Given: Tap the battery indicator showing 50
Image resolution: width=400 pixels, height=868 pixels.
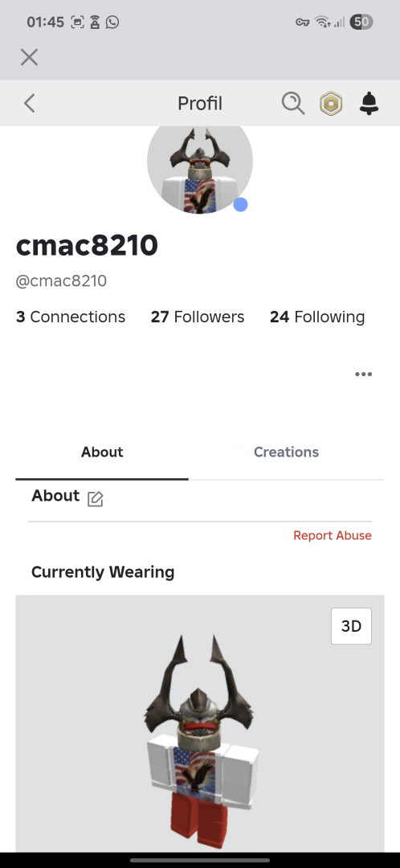Looking at the screenshot, I should click(x=361, y=23).
